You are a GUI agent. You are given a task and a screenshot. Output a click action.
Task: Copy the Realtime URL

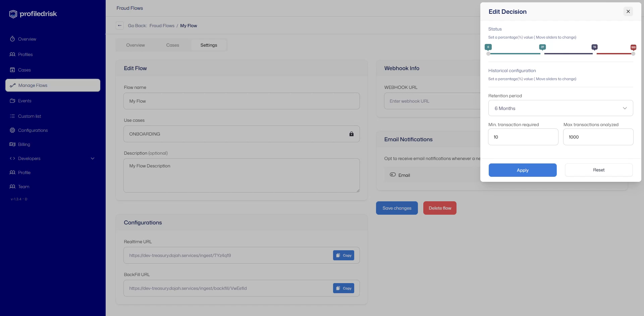point(343,255)
